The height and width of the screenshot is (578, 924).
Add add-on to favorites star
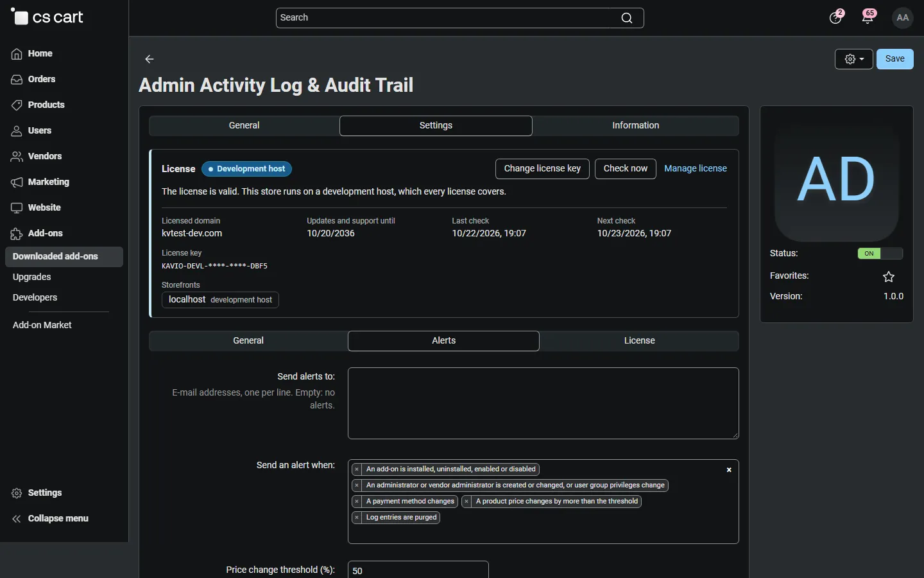pos(889,277)
